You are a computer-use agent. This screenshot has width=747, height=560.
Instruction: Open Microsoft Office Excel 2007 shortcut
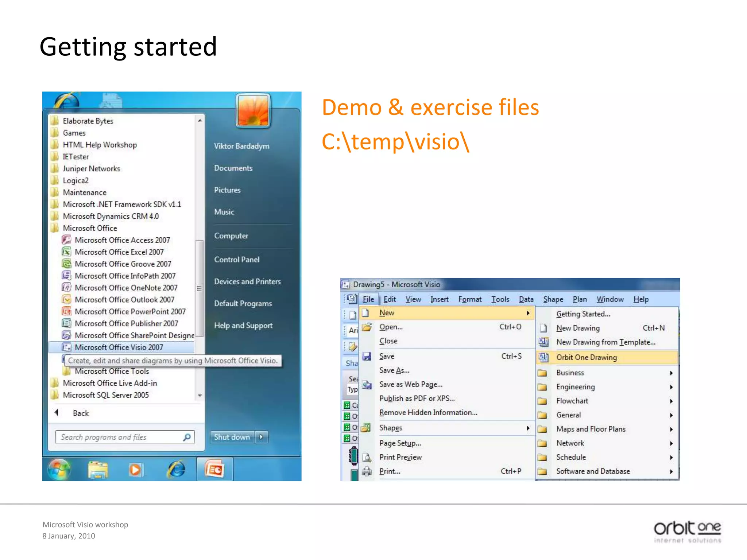119,252
